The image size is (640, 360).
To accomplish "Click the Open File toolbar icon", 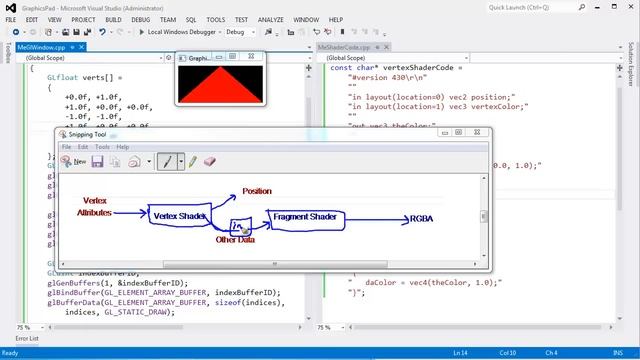I will pyautogui.click(x=65, y=32).
